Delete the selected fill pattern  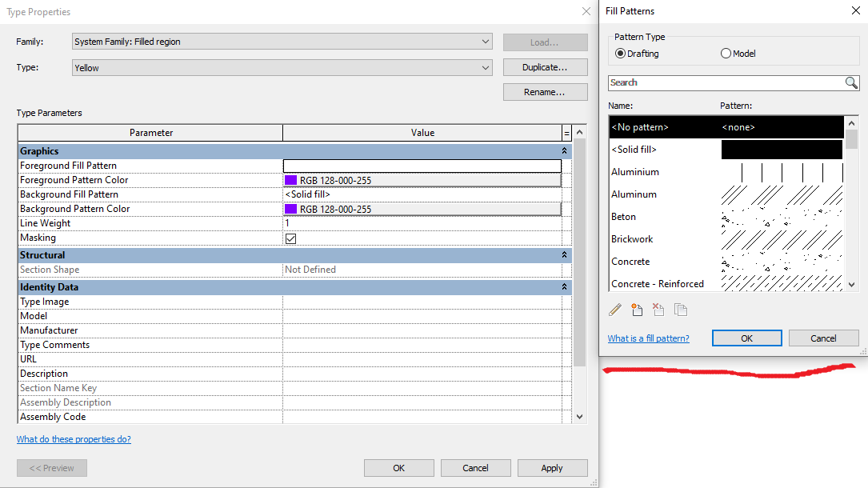[658, 310]
